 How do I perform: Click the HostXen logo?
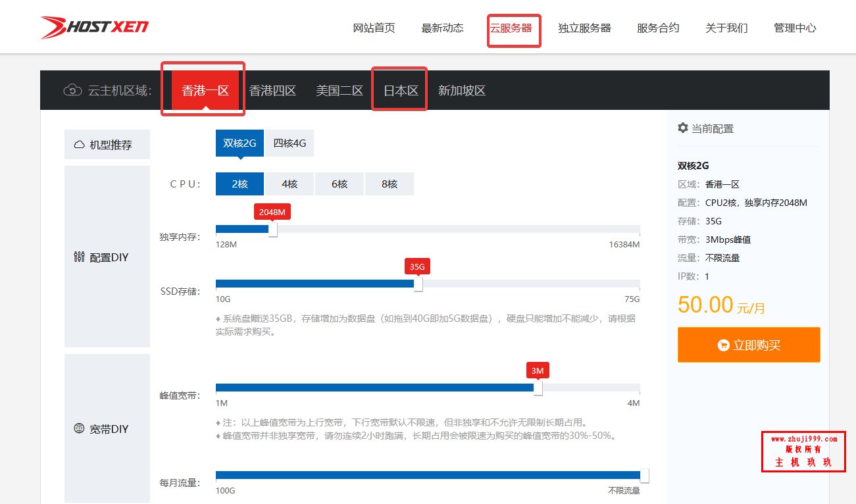click(94, 28)
